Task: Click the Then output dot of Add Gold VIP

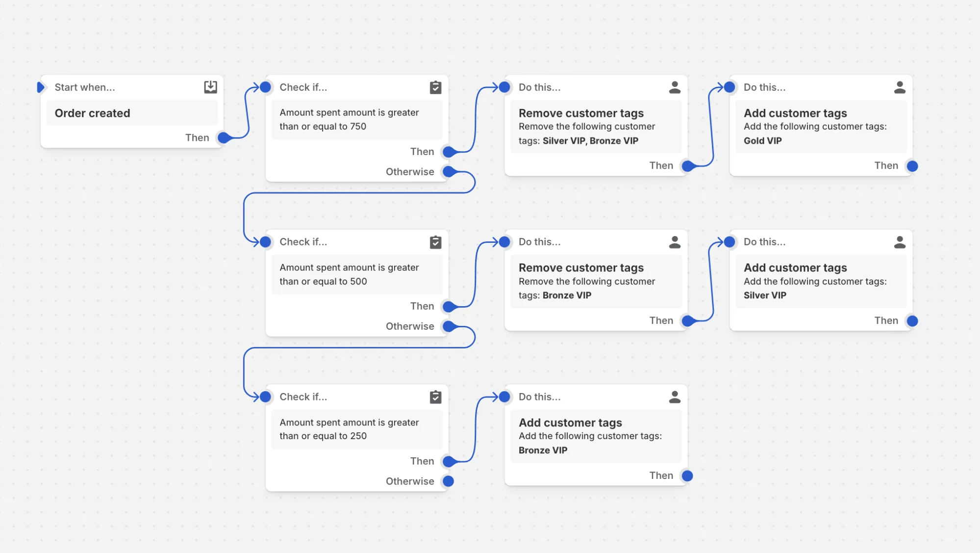Action: tap(912, 166)
